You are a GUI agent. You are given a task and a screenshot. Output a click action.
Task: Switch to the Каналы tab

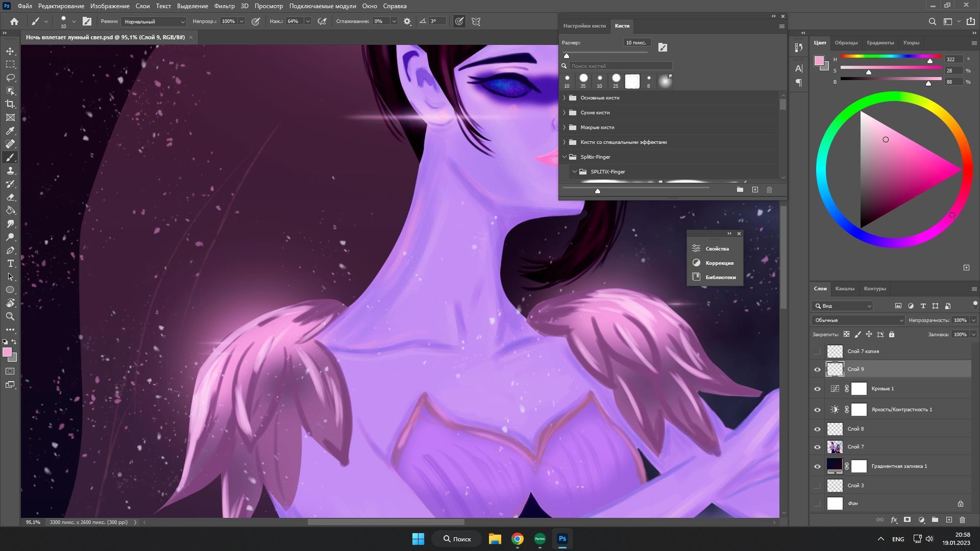[844, 289]
